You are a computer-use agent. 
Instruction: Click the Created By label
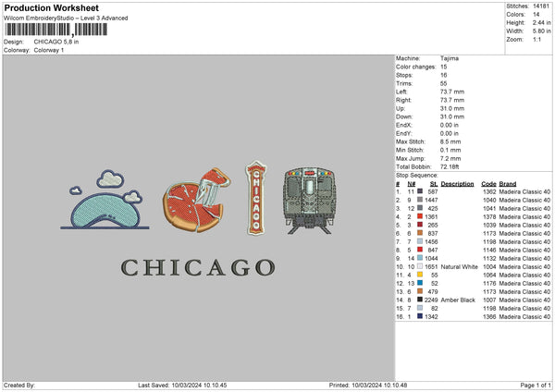point(19,385)
